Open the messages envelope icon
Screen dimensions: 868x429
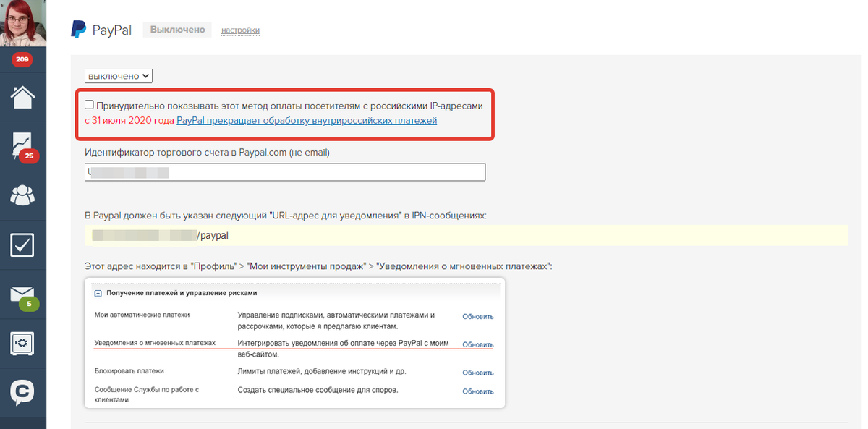point(23,295)
